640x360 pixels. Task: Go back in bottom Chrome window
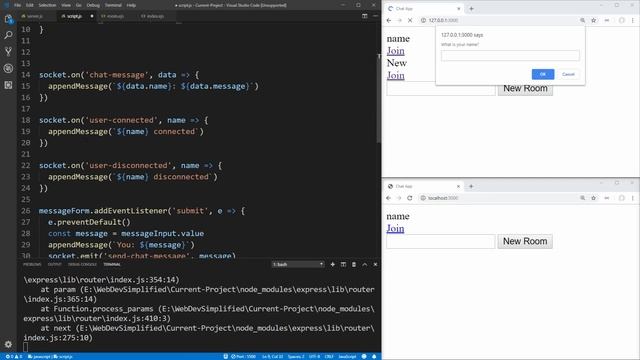click(389, 198)
